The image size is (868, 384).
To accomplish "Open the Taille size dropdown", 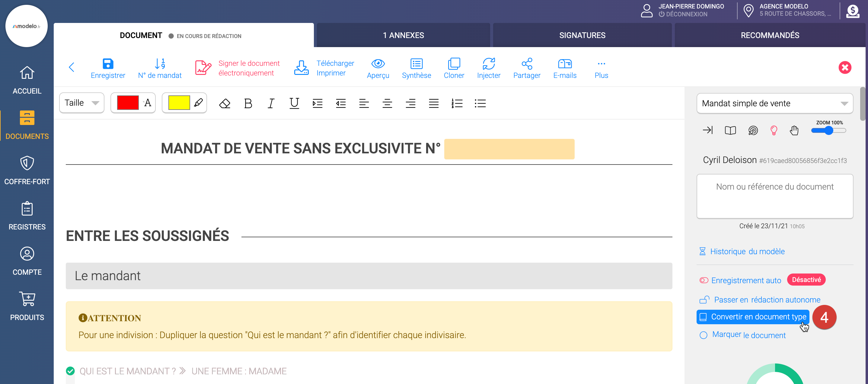I will click(x=81, y=103).
